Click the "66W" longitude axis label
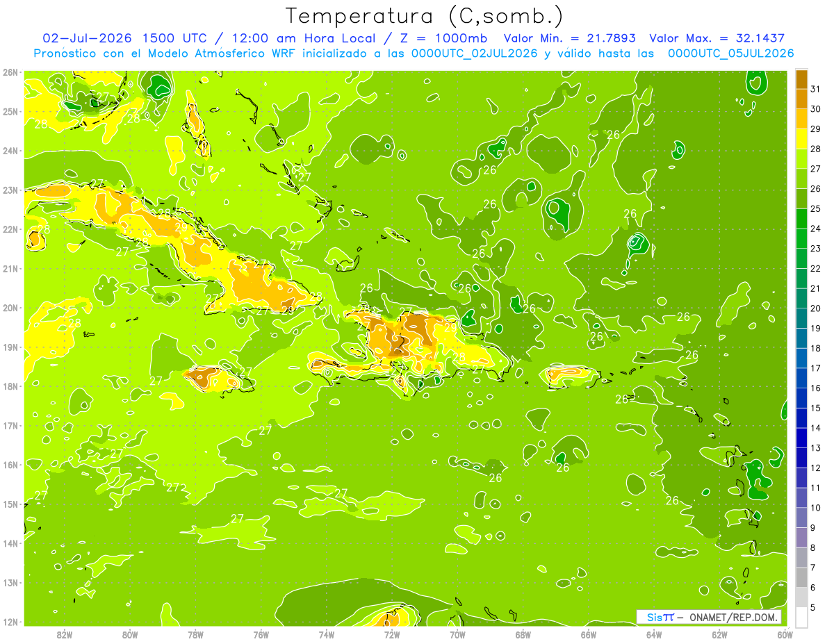The width and height of the screenshot is (834, 644). click(588, 634)
